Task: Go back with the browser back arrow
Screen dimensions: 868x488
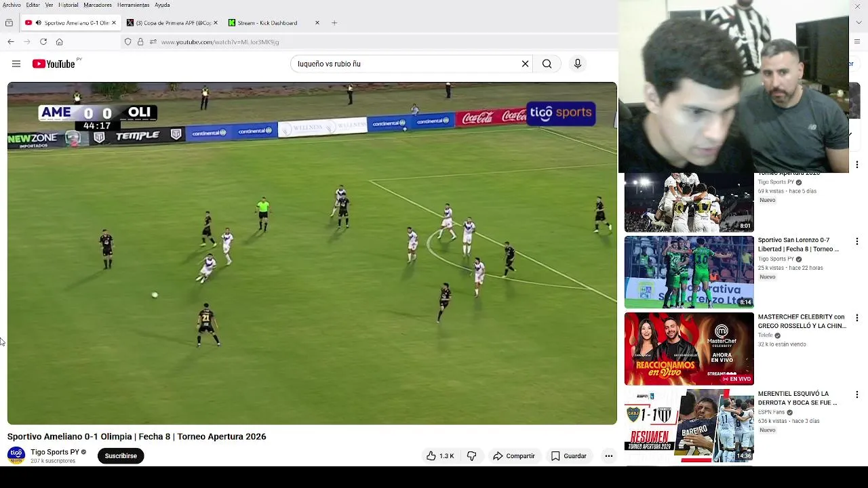Action: tap(11, 42)
